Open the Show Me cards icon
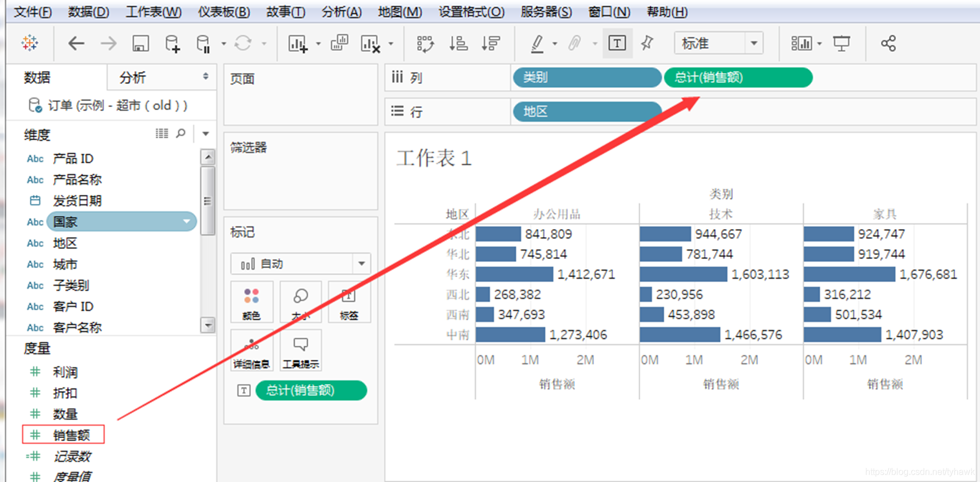Image resolution: width=980 pixels, height=482 pixels. tap(801, 43)
